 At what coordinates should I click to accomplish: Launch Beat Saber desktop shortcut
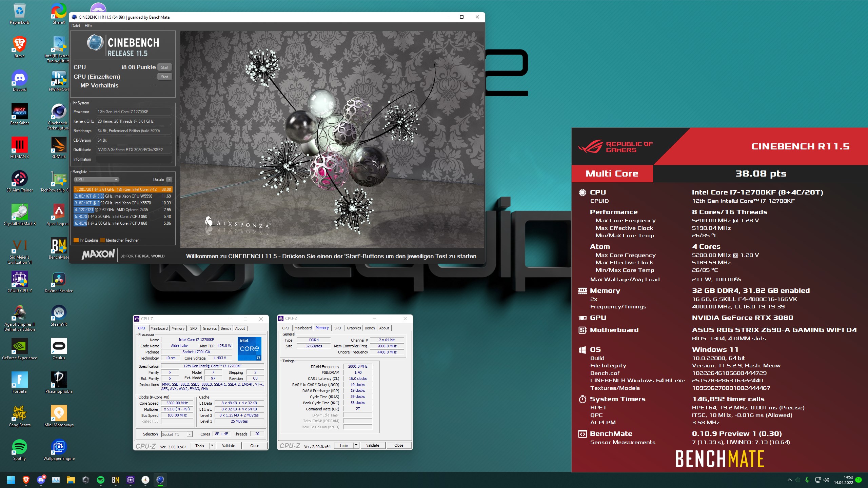click(x=19, y=114)
